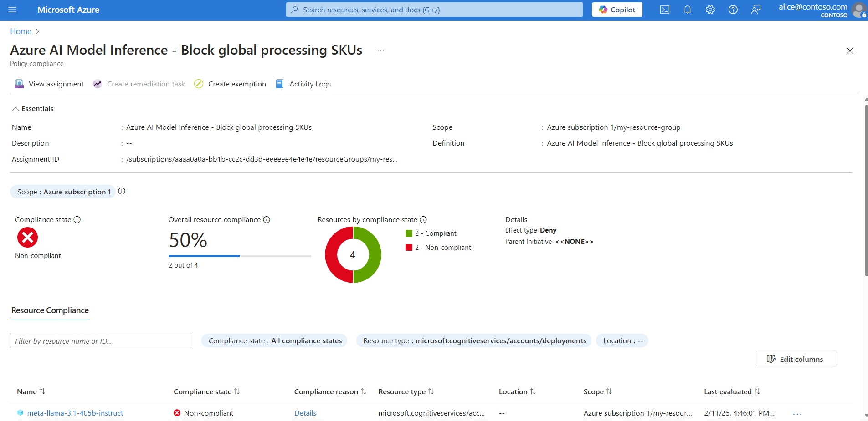Click info icon next to Overall resource compliance
This screenshot has width=868, height=421.
267,219
